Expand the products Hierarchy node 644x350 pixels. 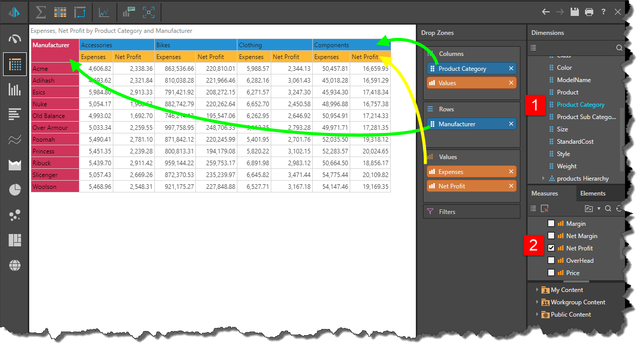click(x=544, y=179)
